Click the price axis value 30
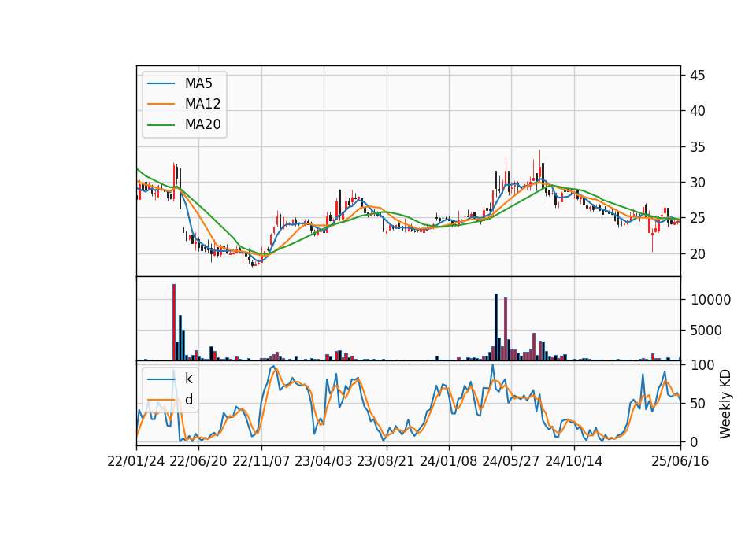This screenshot has height=543, width=756. [697, 183]
